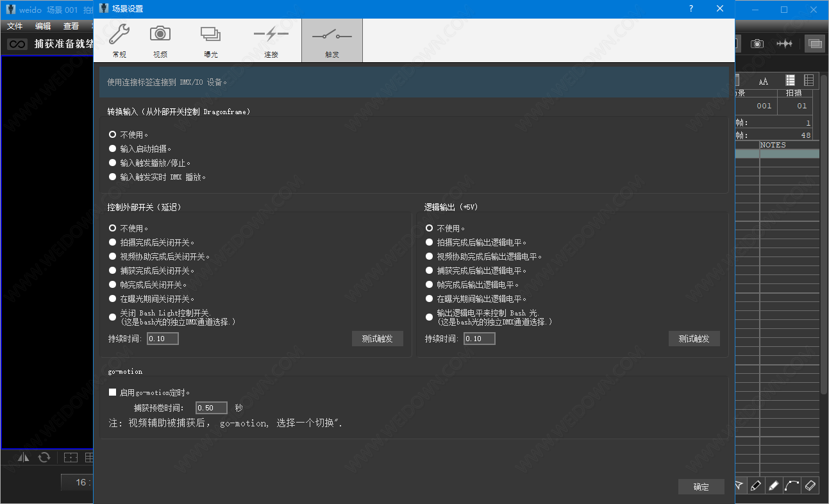Click 测试触发 button in 逻辑输出 section
The width and height of the screenshot is (829, 504).
coord(694,339)
